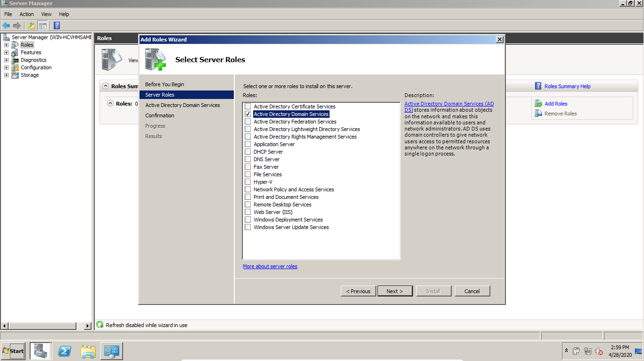Go to Confirmation wizard step

point(159,115)
